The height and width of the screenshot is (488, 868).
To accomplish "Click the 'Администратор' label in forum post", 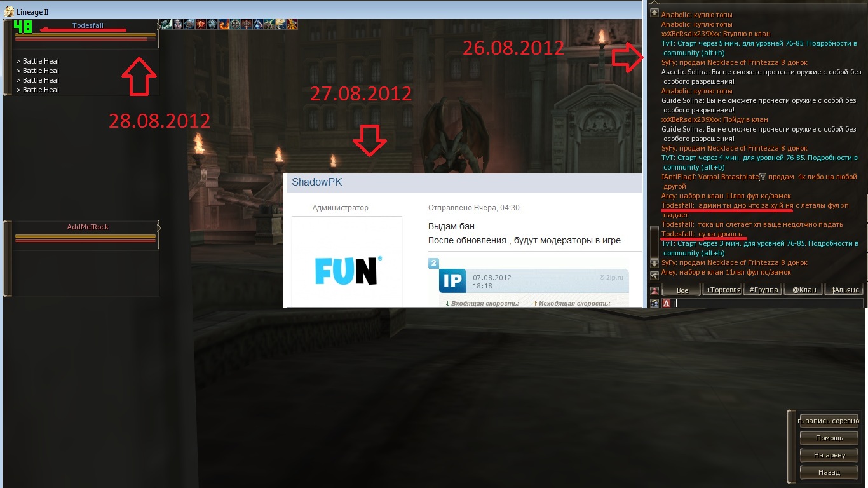I will [x=341, y=208].
